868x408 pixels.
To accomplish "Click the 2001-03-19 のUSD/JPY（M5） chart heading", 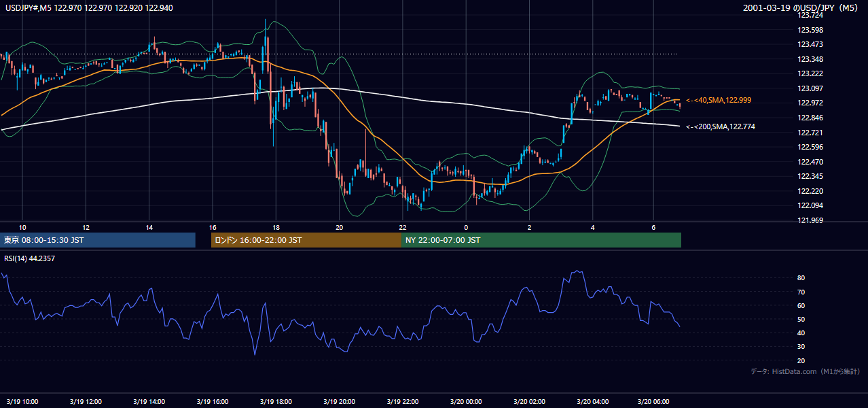I will click(x=802, y=8).
